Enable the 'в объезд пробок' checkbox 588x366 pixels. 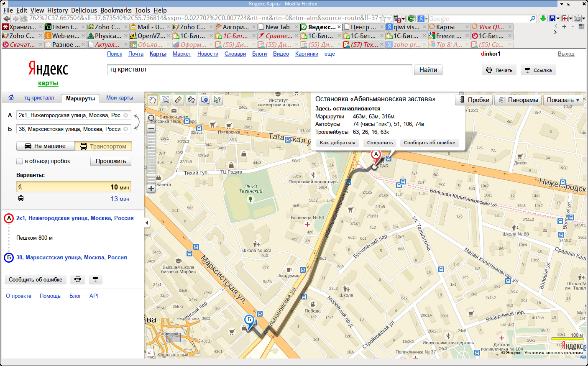[19, 161]
